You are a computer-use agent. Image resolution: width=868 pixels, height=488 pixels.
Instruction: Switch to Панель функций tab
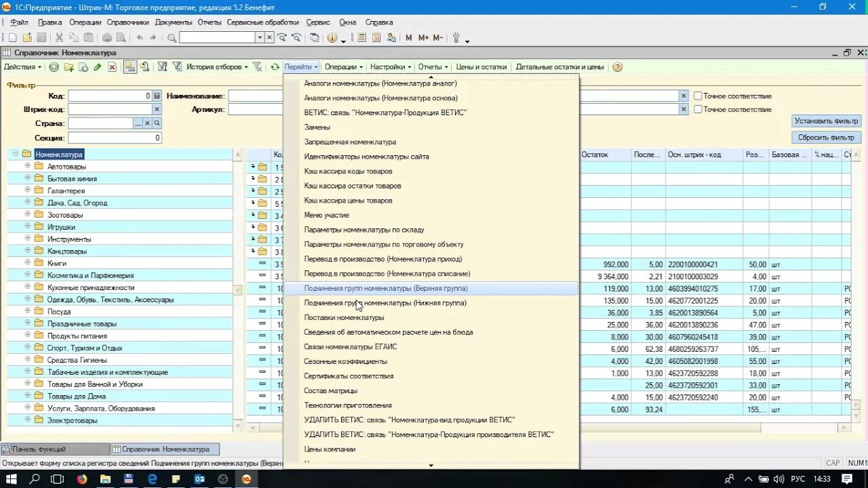[54, 449]
